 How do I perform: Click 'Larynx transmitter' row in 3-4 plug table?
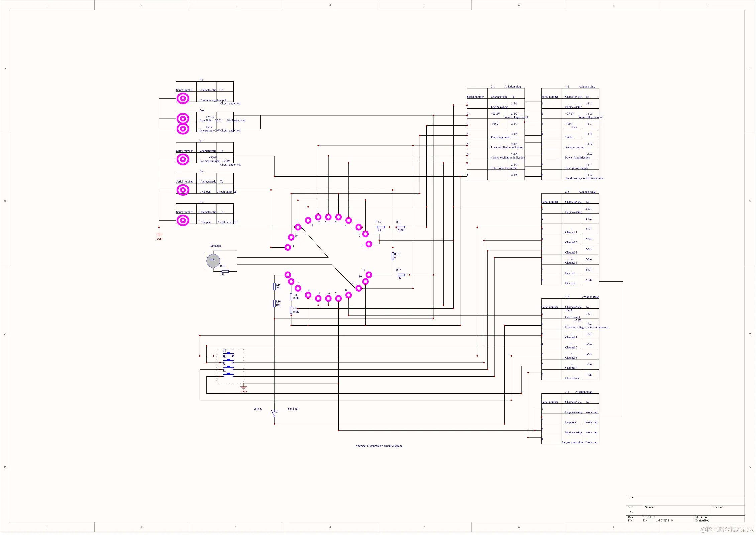[x=573, y=443]
